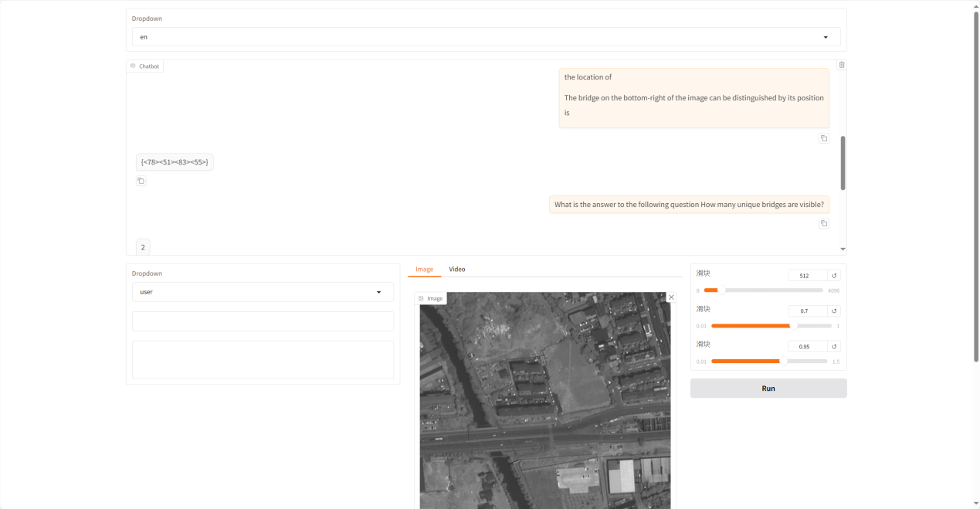
Task: Click the browser page scrollbar thumb
Action: pos(975,186)
